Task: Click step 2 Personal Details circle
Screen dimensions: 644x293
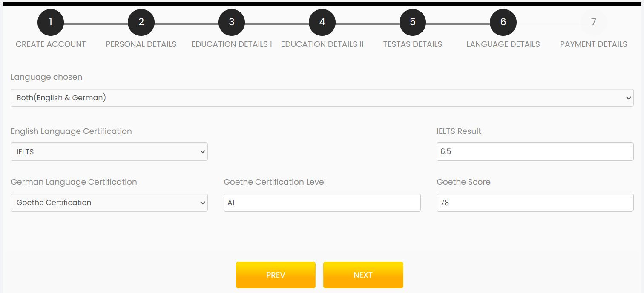Action: click(141, 22)
